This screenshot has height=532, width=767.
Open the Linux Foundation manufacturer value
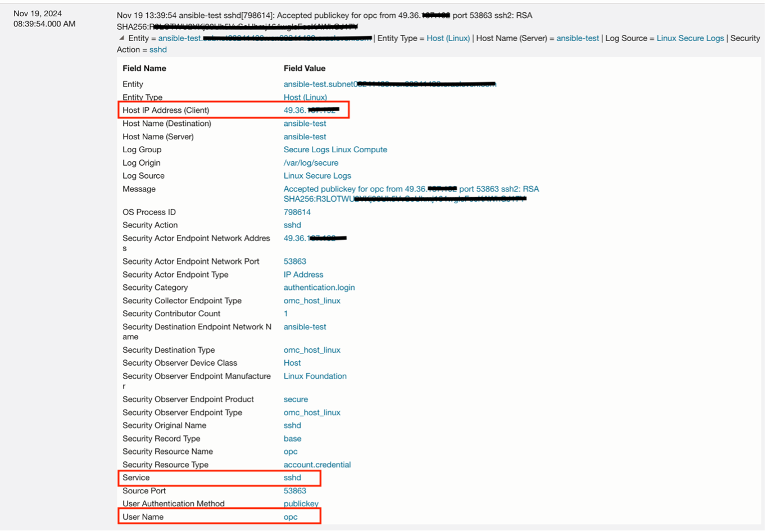click(315, 376)
